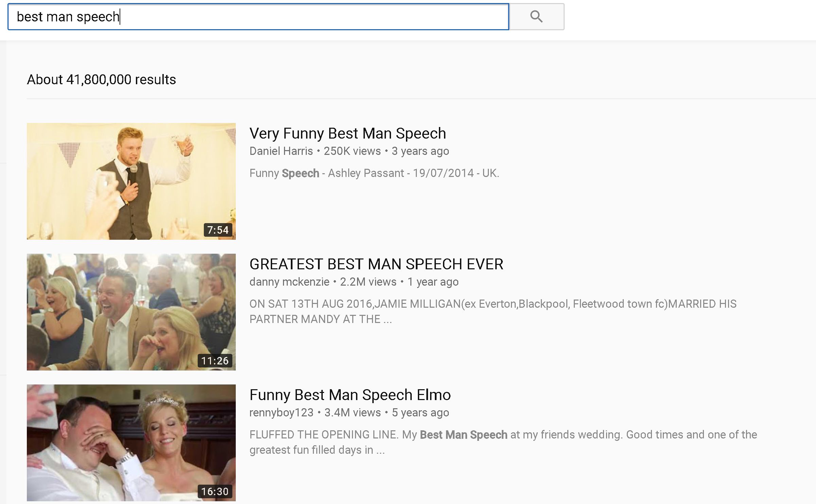Click the 16:30 duration badge
Image resolution: width=816 pixels, height=504 pixels.
[215, 491]
